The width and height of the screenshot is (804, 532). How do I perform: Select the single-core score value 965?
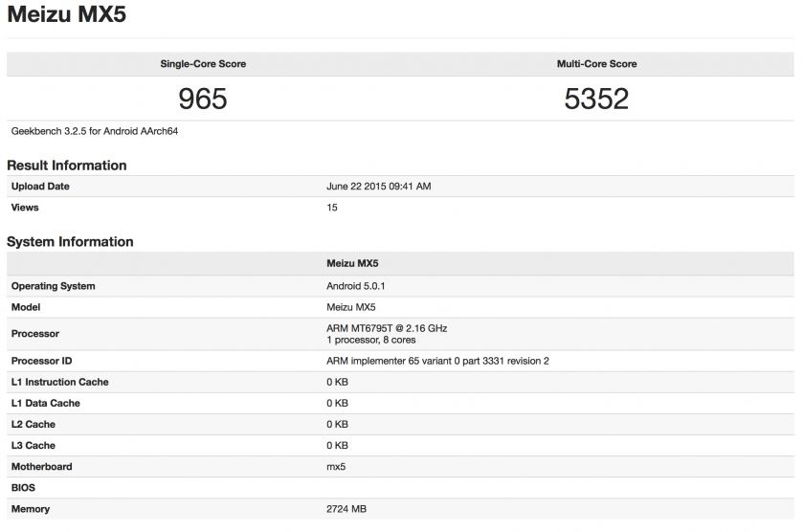point(203,99)
